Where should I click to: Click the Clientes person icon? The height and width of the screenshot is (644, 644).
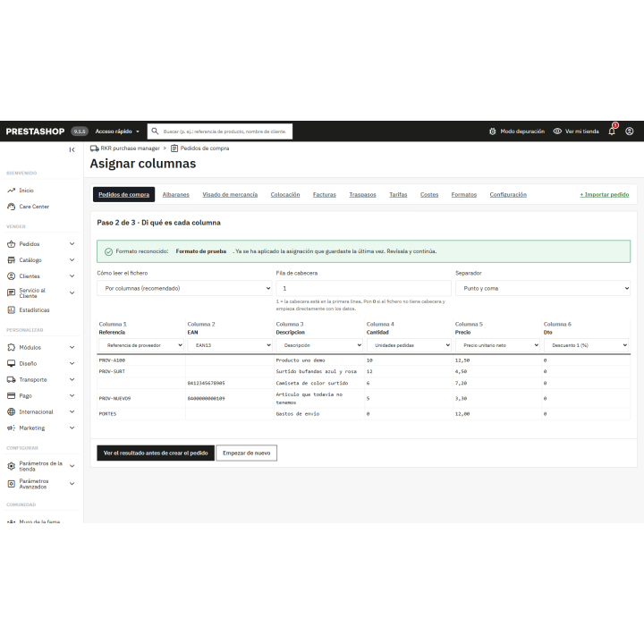(x=12, y=276)
